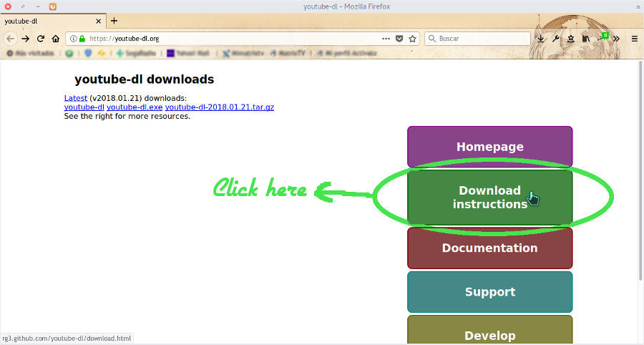Open the wrench developer tools icon

pos(556,39)
